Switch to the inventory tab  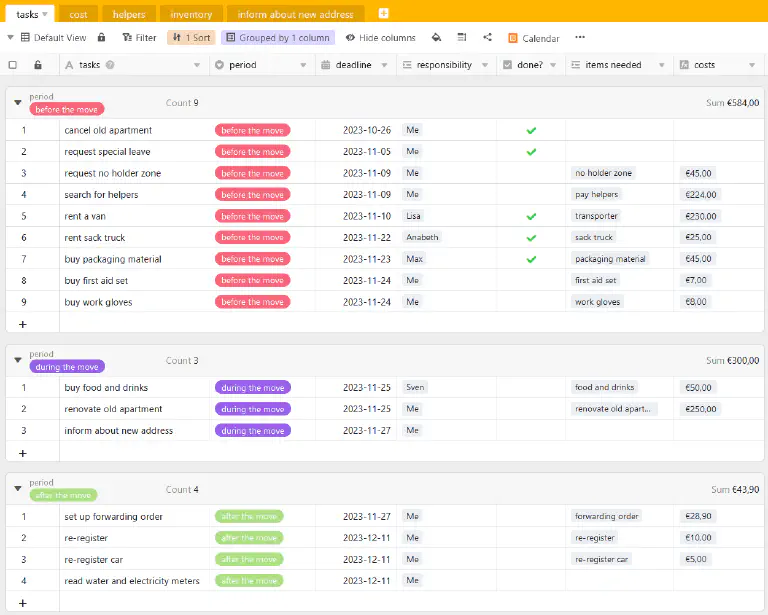(x=191, y=14)
